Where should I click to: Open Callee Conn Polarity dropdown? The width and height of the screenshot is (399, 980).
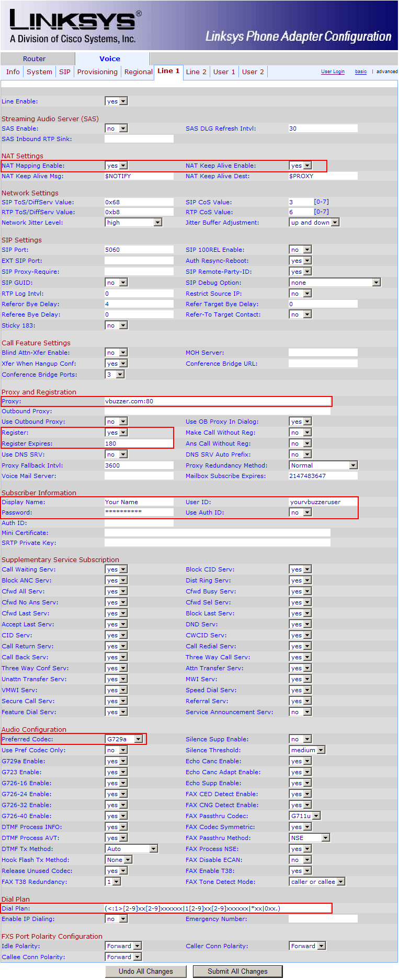(123, 957)
